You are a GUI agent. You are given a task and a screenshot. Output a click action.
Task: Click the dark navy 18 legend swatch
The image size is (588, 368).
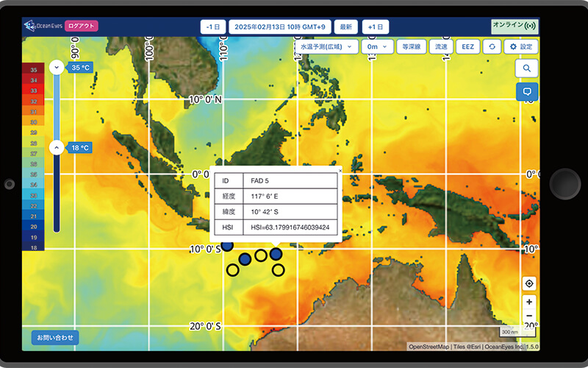(33, 247)
